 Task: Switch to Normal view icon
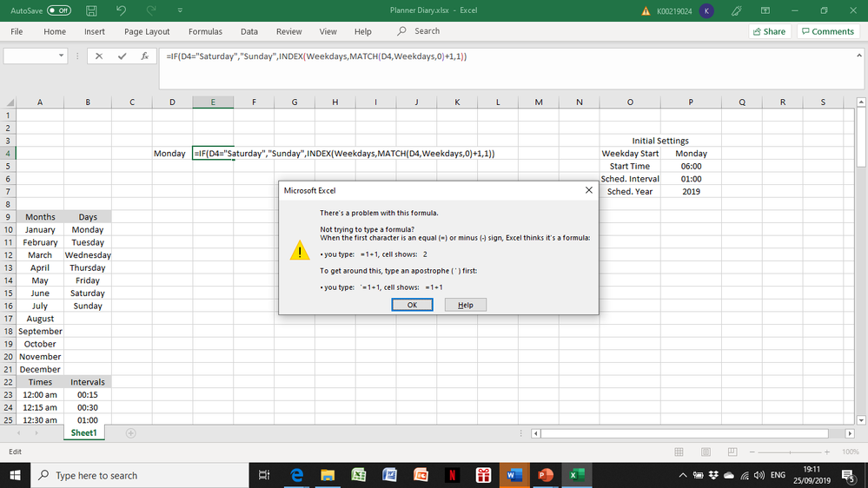(x=679, y=452)
